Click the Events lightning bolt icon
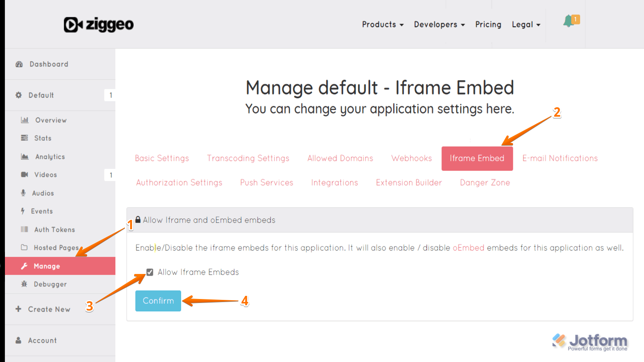The width and height of the screenshot is (644, 362). (23, 211)
